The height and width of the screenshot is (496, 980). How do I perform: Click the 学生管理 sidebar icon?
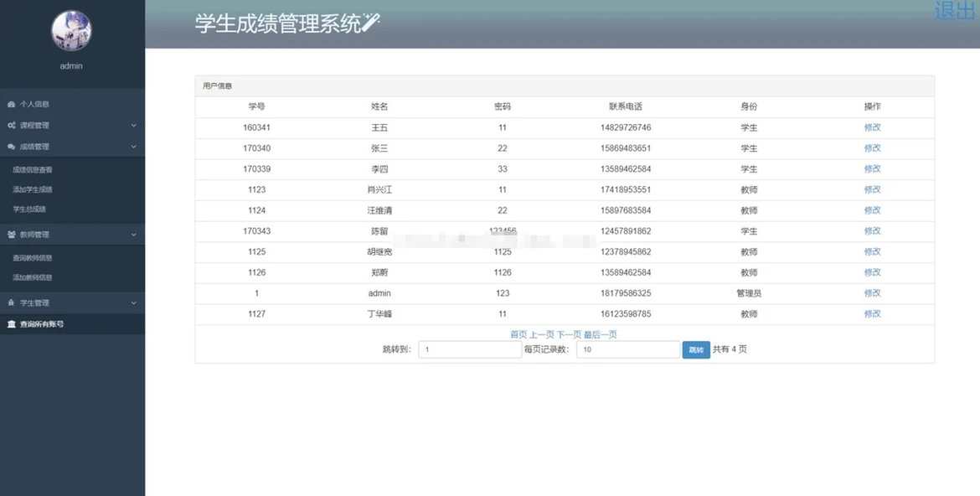11,302
